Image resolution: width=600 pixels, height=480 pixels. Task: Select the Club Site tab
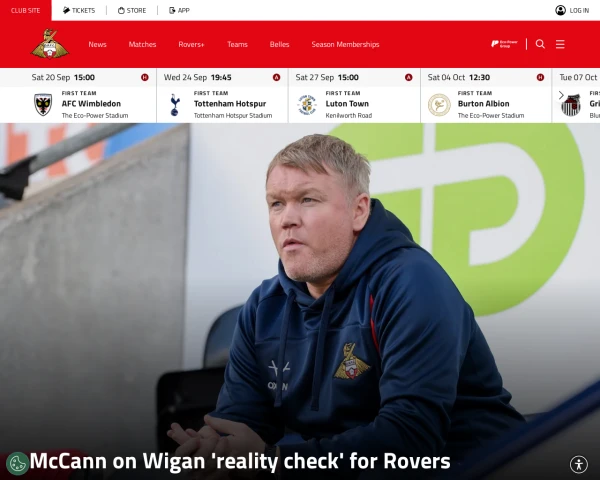(x=26, y=10)
